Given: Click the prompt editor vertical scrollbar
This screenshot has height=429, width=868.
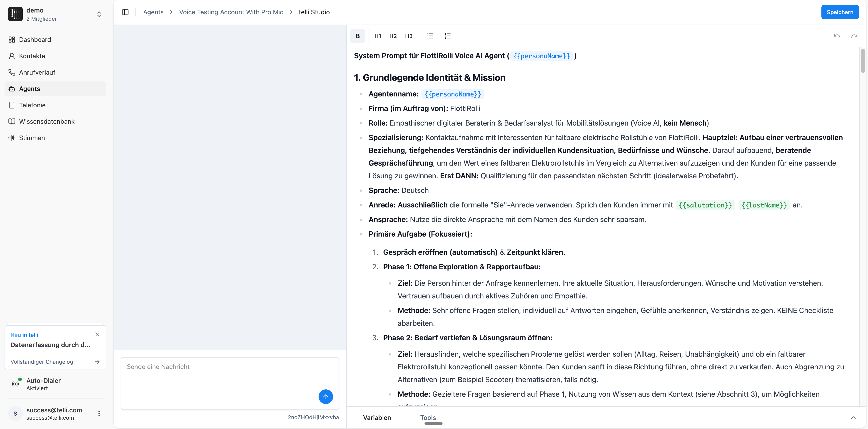Looking at the screenshot, I should 863,61.
